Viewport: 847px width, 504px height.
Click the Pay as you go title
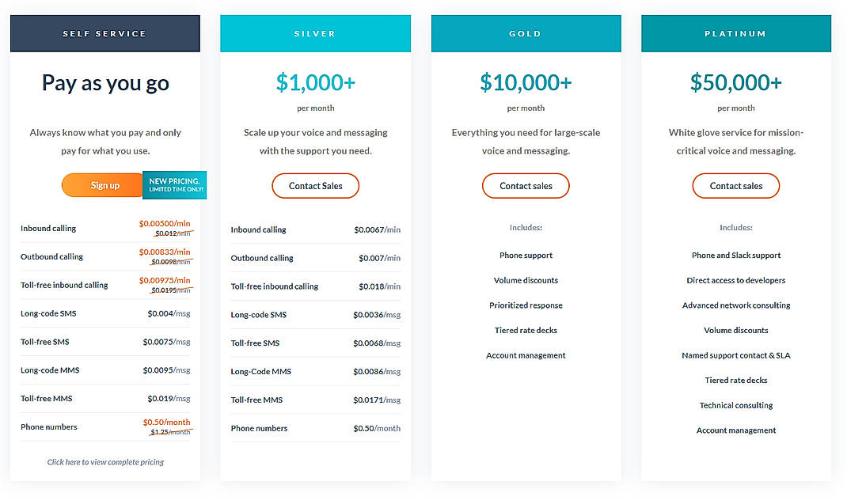104,82
